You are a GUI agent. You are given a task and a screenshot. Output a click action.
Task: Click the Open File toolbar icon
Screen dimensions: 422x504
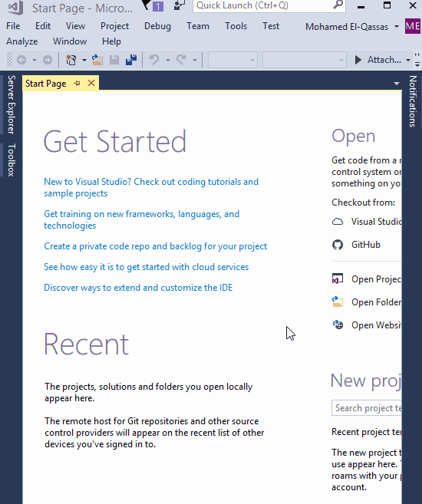pos(97,60)
